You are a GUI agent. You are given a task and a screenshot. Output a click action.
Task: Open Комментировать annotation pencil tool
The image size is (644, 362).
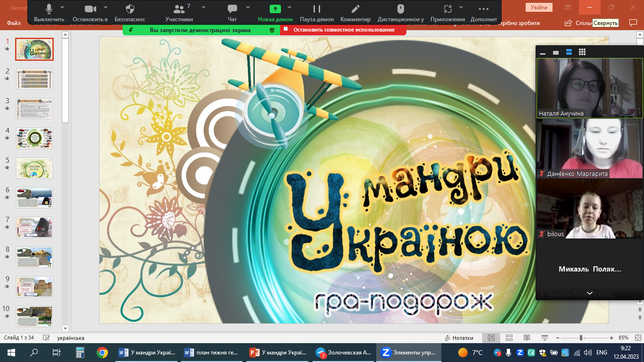tap(355, 13)
